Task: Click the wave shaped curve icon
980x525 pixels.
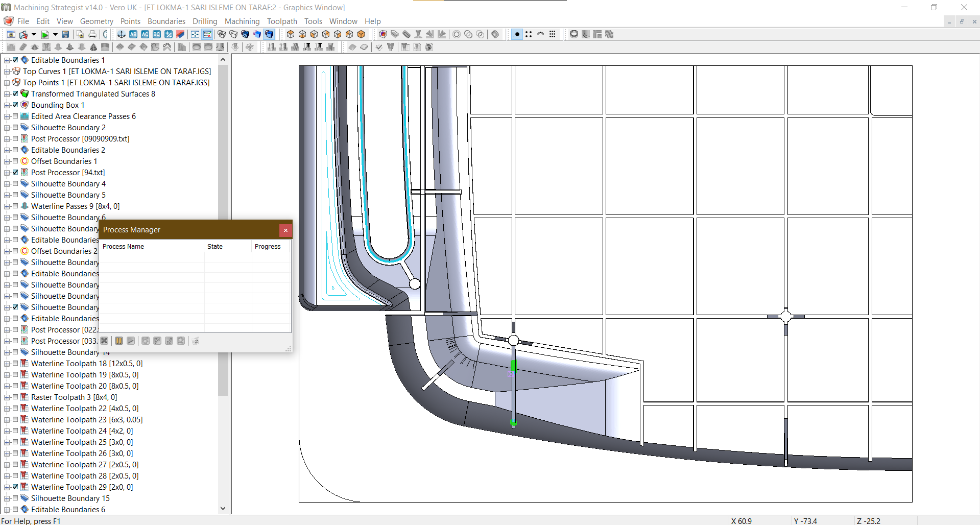Action: coord(609,34)
